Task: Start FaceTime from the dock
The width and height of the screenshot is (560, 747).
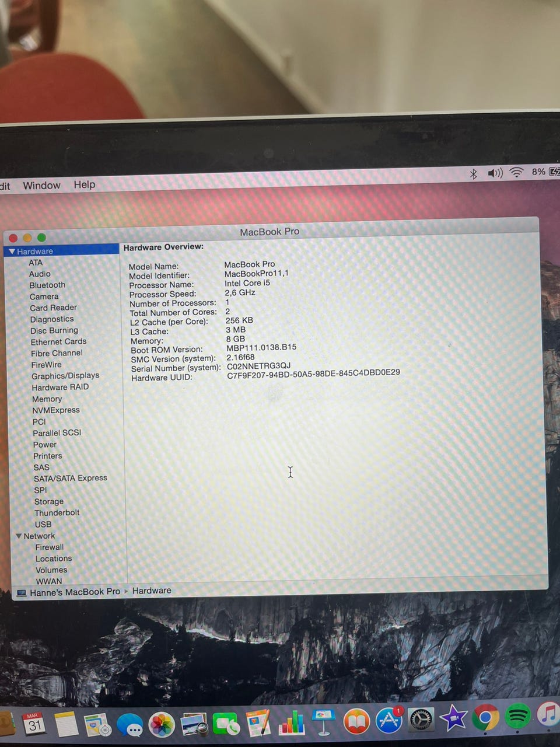Action: point(226,724)
